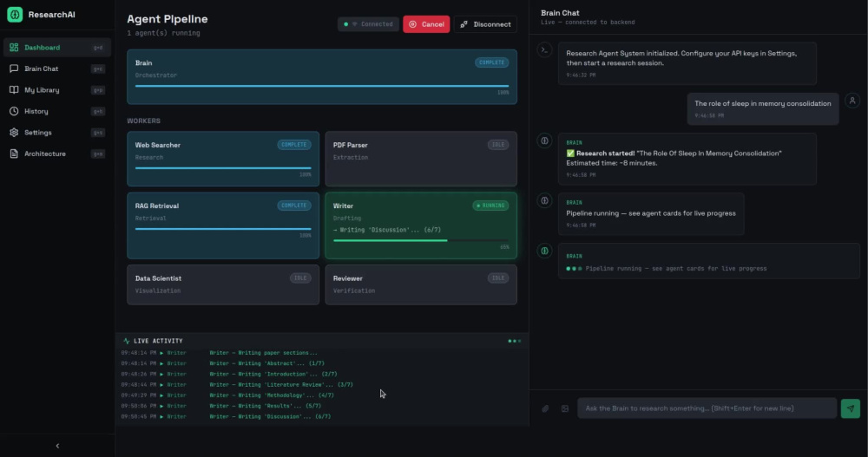The image size is (868, 457).
Task: Click the Brain Chat speech bubble icon
Action: (x=14, y=69)
